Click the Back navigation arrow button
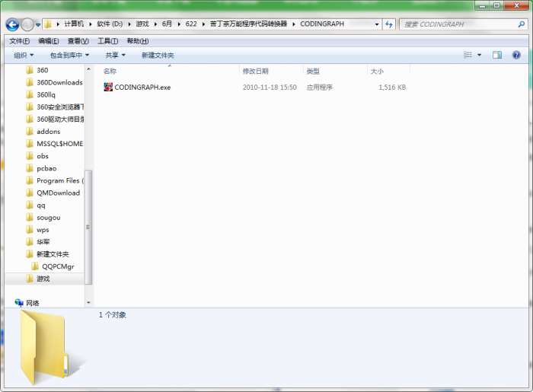Viewport: 533px width, 392px height. 13,24
